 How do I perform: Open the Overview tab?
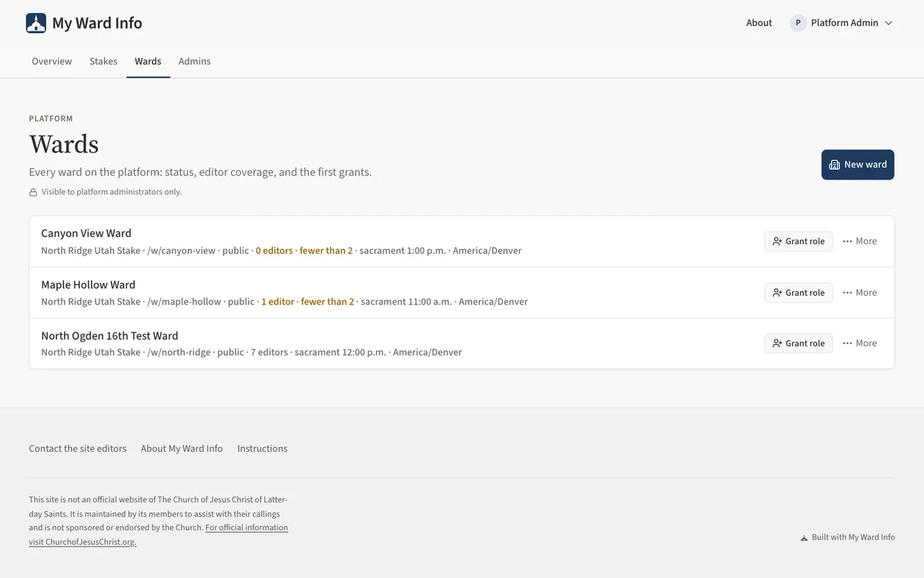click(x=52, y=61)
